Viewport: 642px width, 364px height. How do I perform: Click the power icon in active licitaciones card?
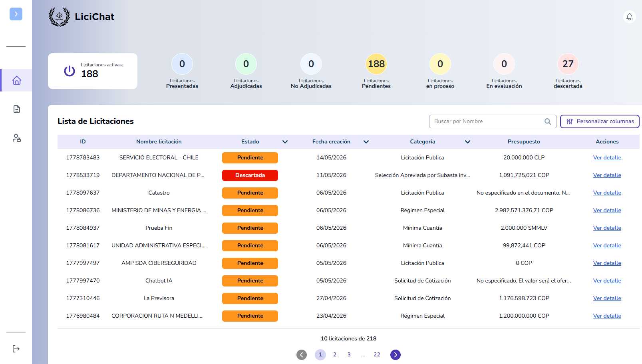(70, 71)
